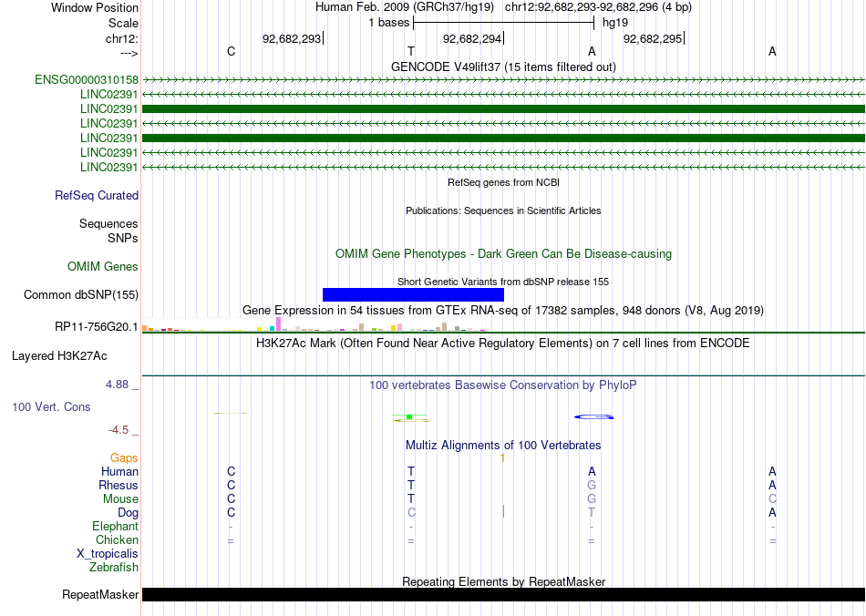
Task: Select the Rhesus species label
Action: [x=119, y=485]
